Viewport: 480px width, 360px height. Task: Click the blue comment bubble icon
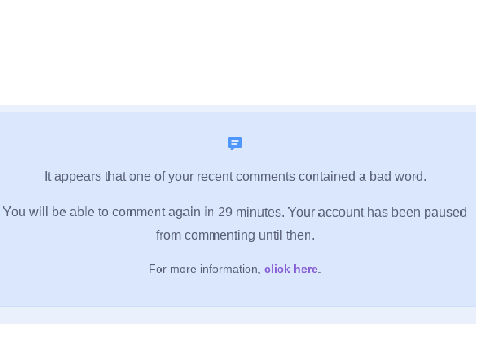pos(235,143)
